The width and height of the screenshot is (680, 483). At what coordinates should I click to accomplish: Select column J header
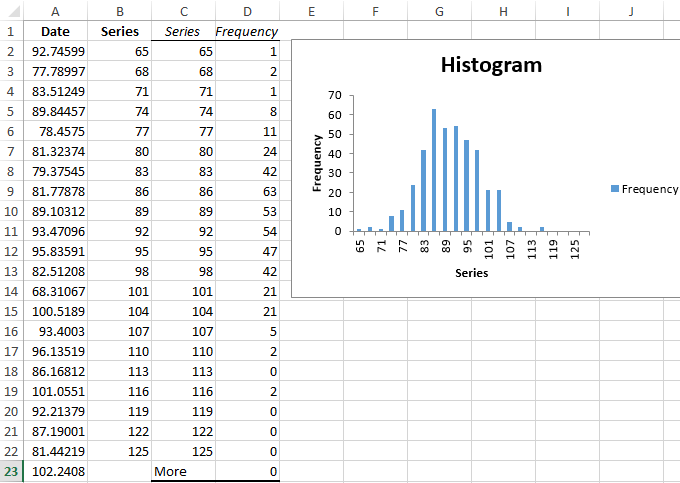(632, 11)
